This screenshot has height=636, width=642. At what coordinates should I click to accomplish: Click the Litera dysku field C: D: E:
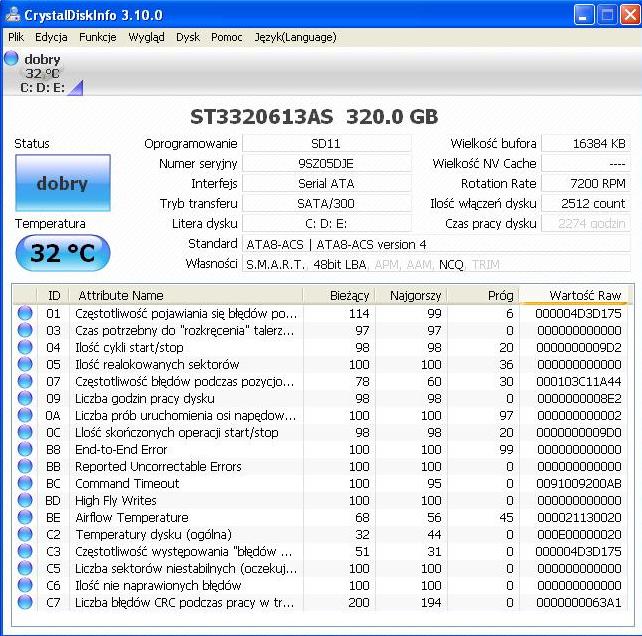[x=326, y=224]
